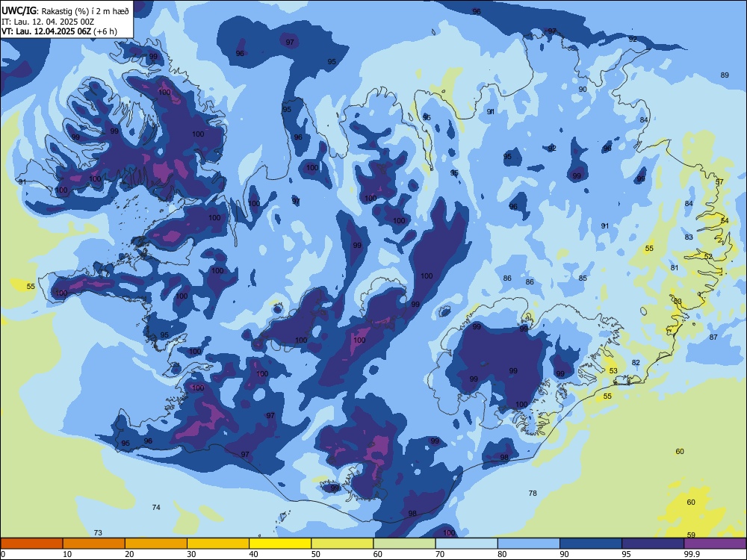Image resolution: width=747 pixels, height=560 pixels.
Task: Select the '10' legend scale label
Action: tap(68, 554)
